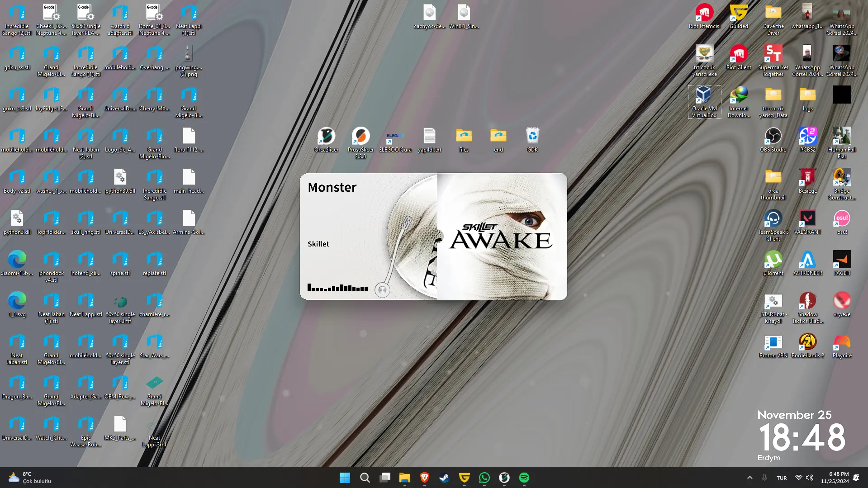Show hidden system tray icons
The width and height of the screenshot is (868, 488).
pyautogui.click(x=749, y=478)
